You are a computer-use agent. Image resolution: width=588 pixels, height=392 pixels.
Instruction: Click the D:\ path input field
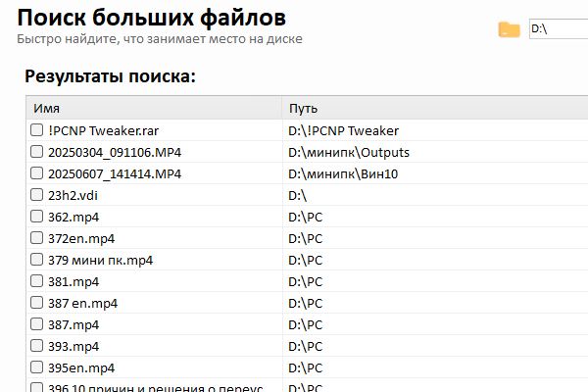(x=557, y=29)
